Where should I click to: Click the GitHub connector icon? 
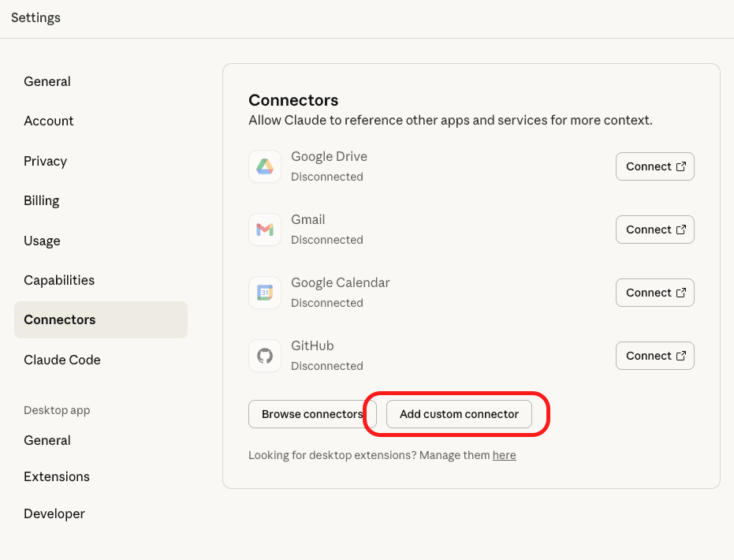[264, 356]
